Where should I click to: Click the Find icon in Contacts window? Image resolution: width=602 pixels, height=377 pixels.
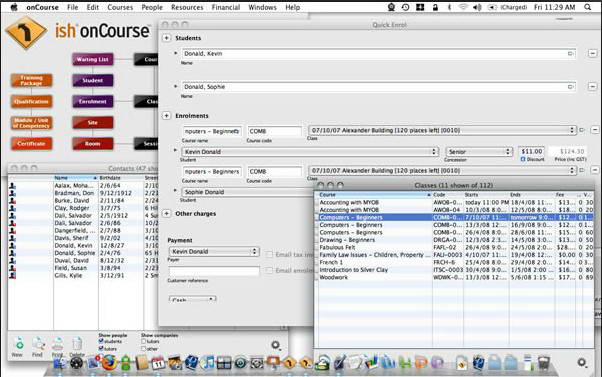[x=38, y=344]
